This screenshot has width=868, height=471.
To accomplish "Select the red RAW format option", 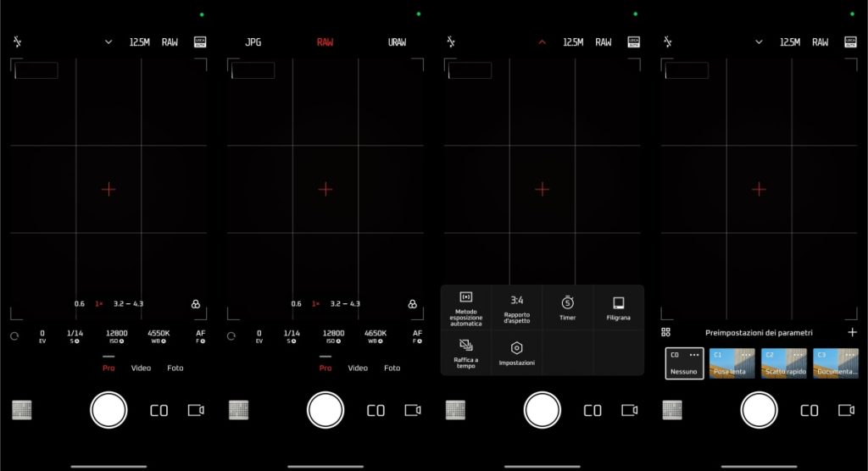I will click(x=325, y=42).
